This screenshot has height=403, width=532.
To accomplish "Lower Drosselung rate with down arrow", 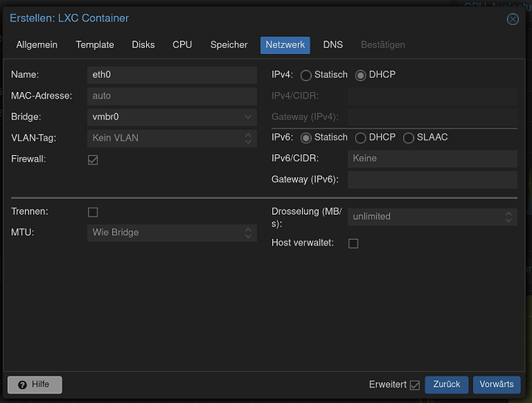I will 509,220.
